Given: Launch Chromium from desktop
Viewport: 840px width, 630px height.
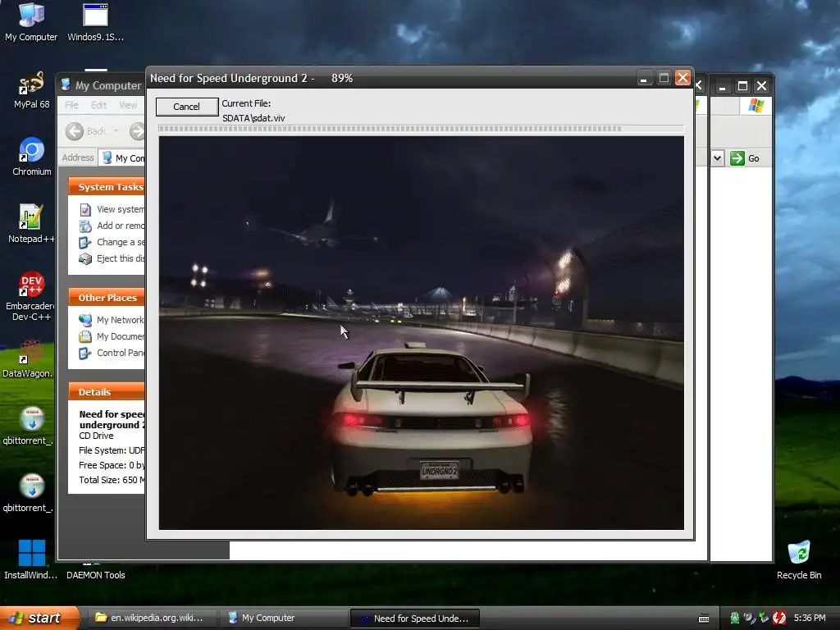Looking at the screenshot, I should [x=32, y=157].
